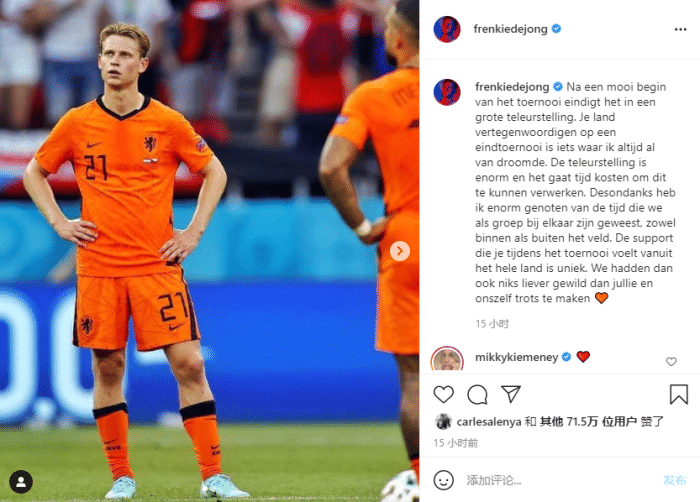Click the 添加评论 comment input field
This screenshot has width=700, height=502.
pos(560,480)
